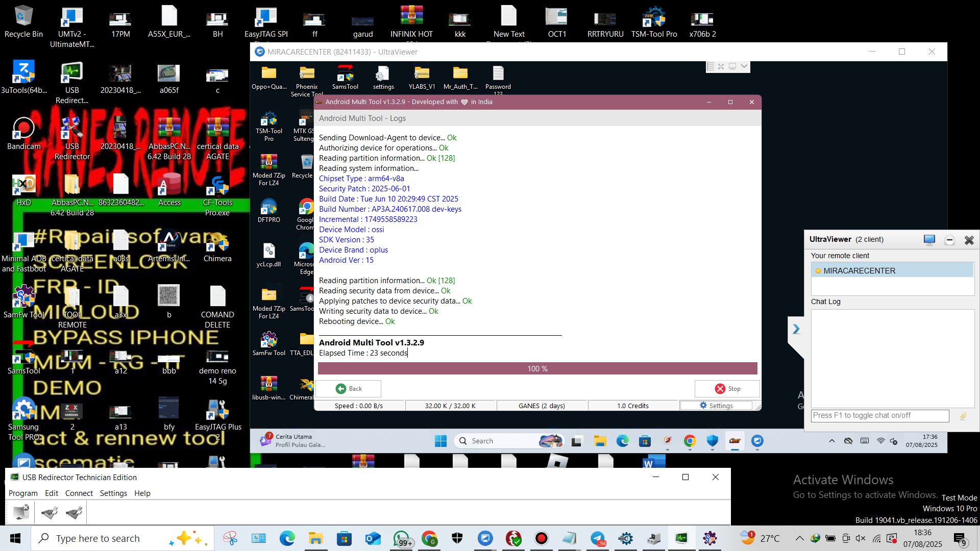Click GANES (2 days) status entry
This screenshot has height=551, width=980.
tap(542, 406)
